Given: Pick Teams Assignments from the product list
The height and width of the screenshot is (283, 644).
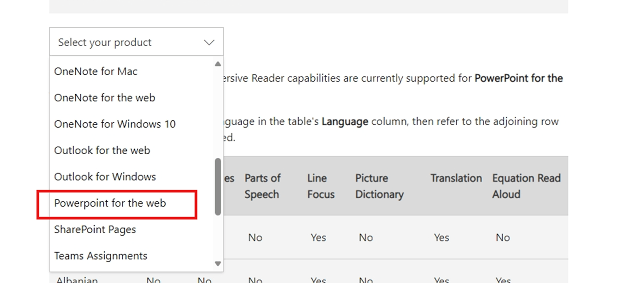Looking at the screenshot, I should [100, 256].
